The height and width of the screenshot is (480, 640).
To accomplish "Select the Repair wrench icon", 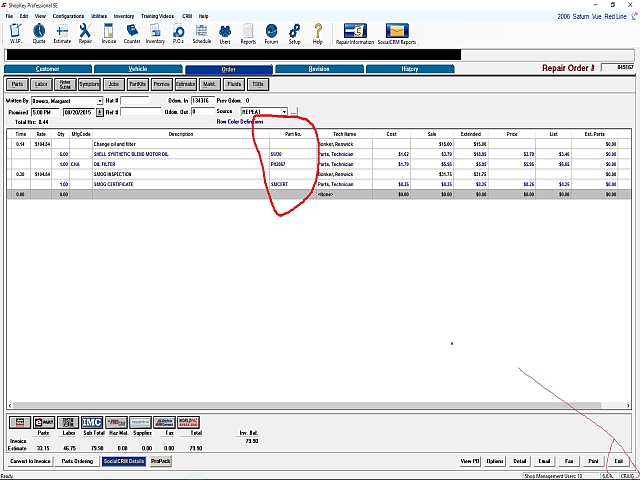I will pyautogui.click(x=85, y=33).
